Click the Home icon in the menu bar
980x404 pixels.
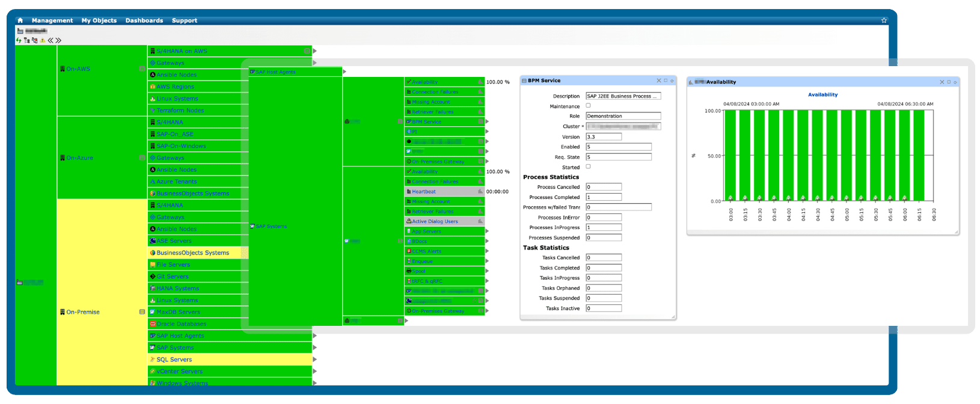pos(20,20)
